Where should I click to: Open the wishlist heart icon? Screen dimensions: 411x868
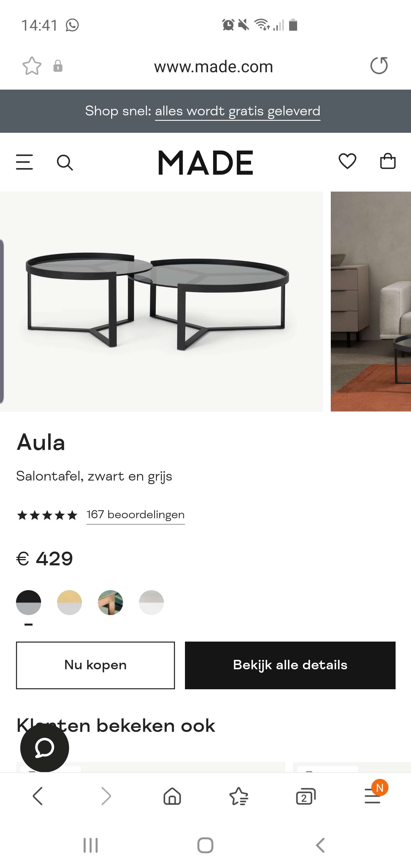coord(347,161)
